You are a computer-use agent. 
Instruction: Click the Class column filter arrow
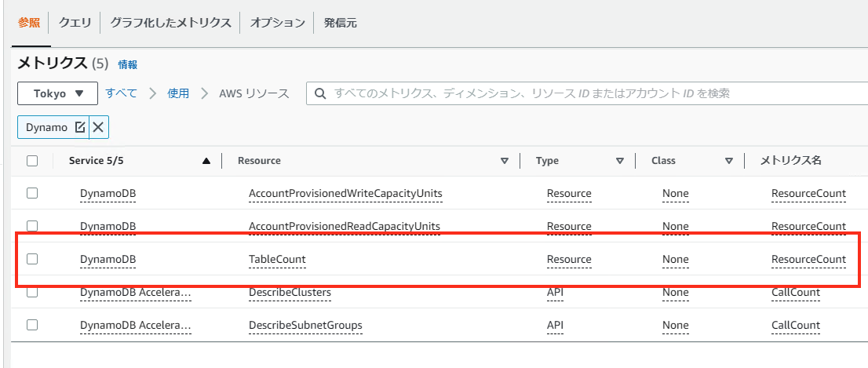tap(729, 161)
